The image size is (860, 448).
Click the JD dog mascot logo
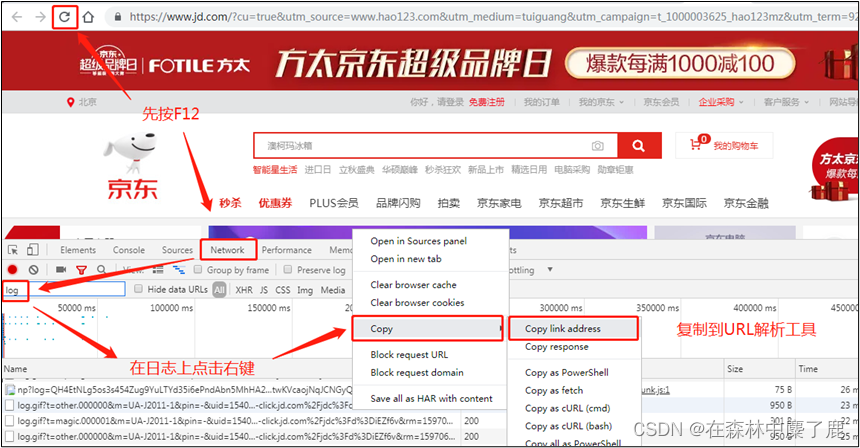tap(132, 152)
